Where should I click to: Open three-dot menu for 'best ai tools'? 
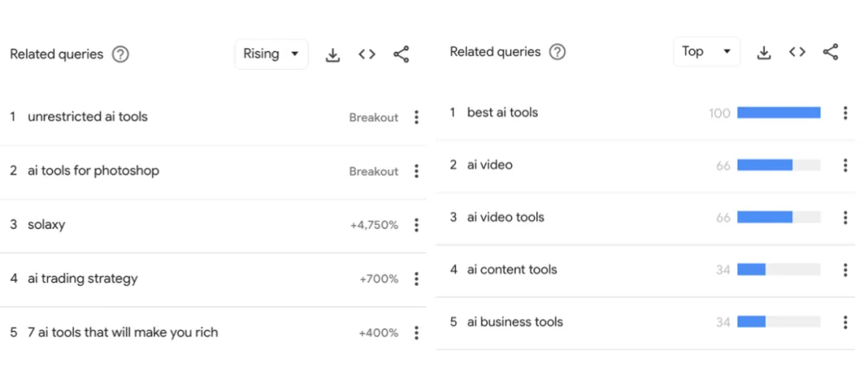845,113
